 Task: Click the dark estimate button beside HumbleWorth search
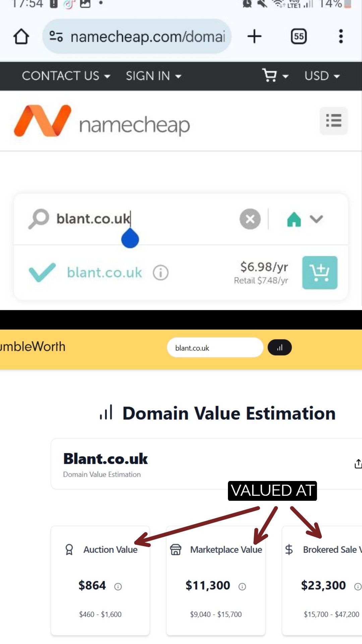280,347
